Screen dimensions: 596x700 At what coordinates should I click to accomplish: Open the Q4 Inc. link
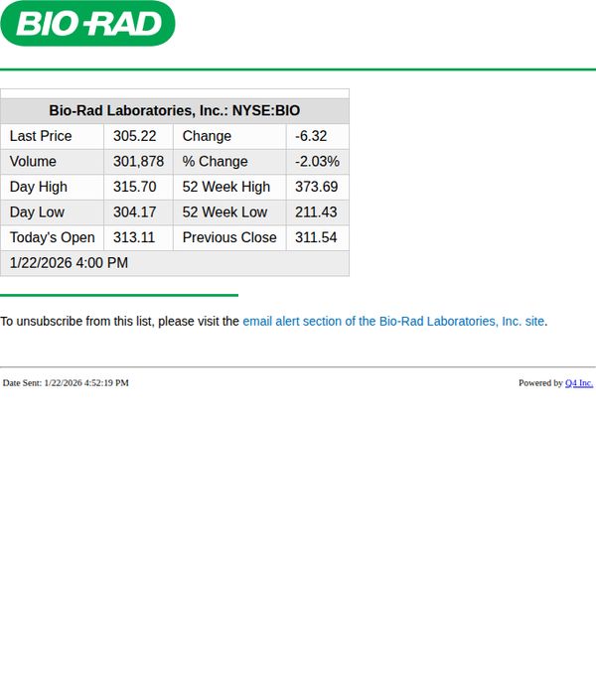click(x=579, y=382)
